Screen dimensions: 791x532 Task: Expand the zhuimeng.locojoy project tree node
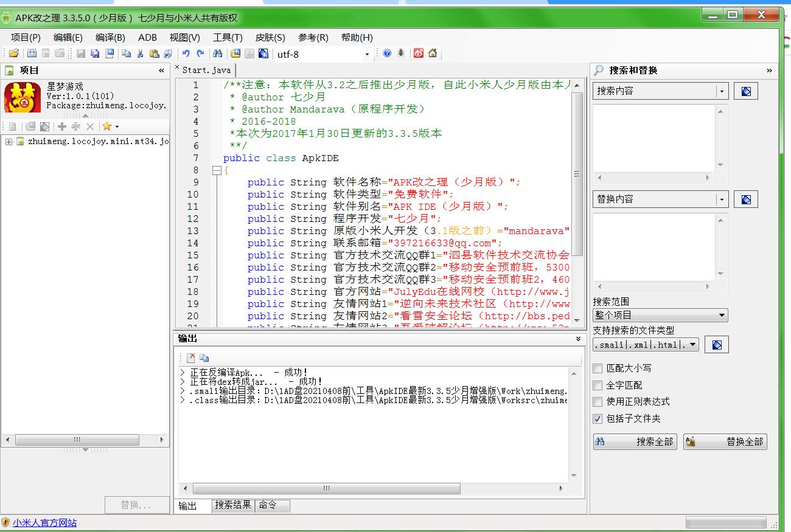(9, 142)
